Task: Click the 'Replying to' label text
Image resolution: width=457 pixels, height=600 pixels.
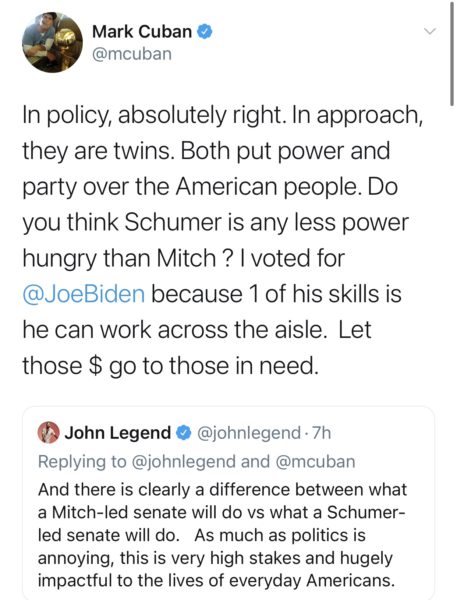Action: click(x=82, y=461)
